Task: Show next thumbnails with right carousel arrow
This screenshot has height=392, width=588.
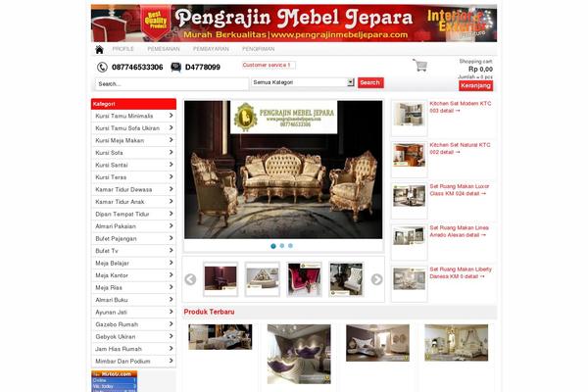Action: point(376,279)
